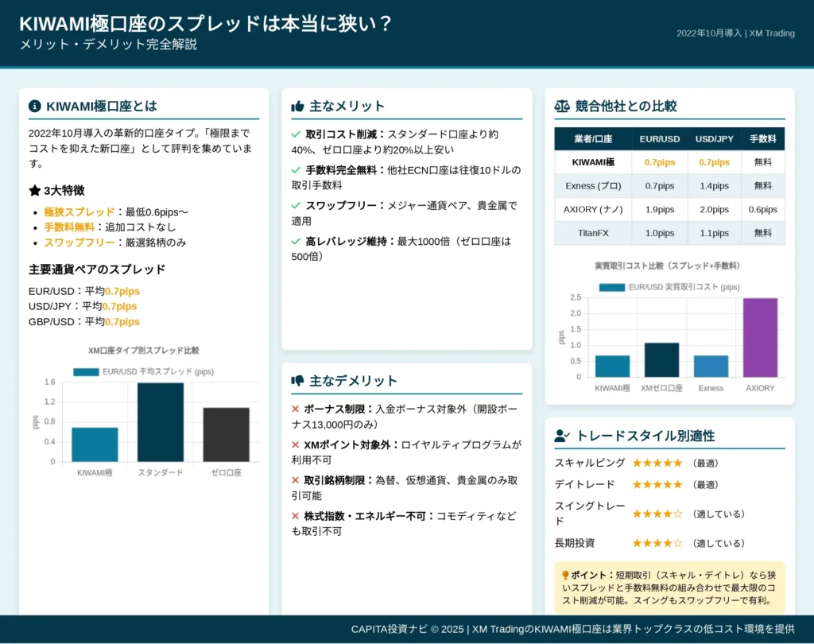Image resolution: width=814 pixels, height=644 pixels.
Task: Click the info icon beside KIWAMI極口座とは
Action: coord(34,106)
